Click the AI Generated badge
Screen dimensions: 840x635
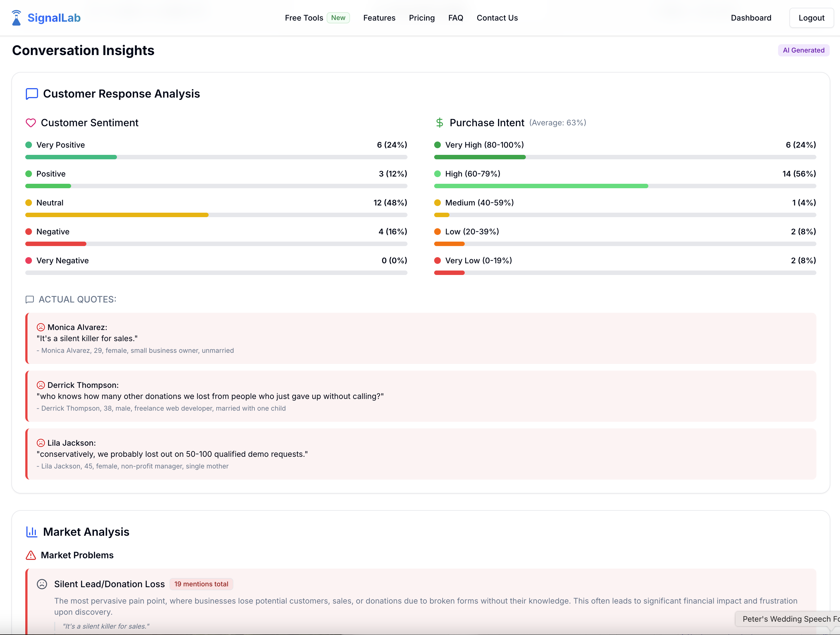804,50
